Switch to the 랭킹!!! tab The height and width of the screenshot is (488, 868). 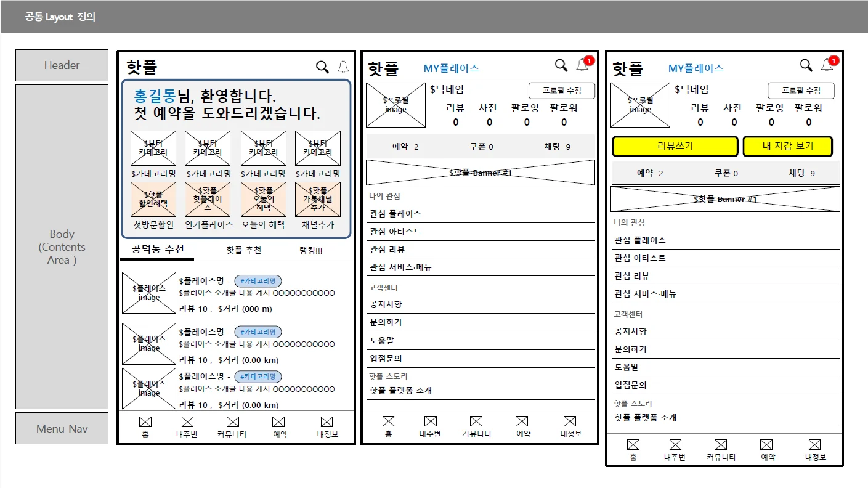pos(310,250)
